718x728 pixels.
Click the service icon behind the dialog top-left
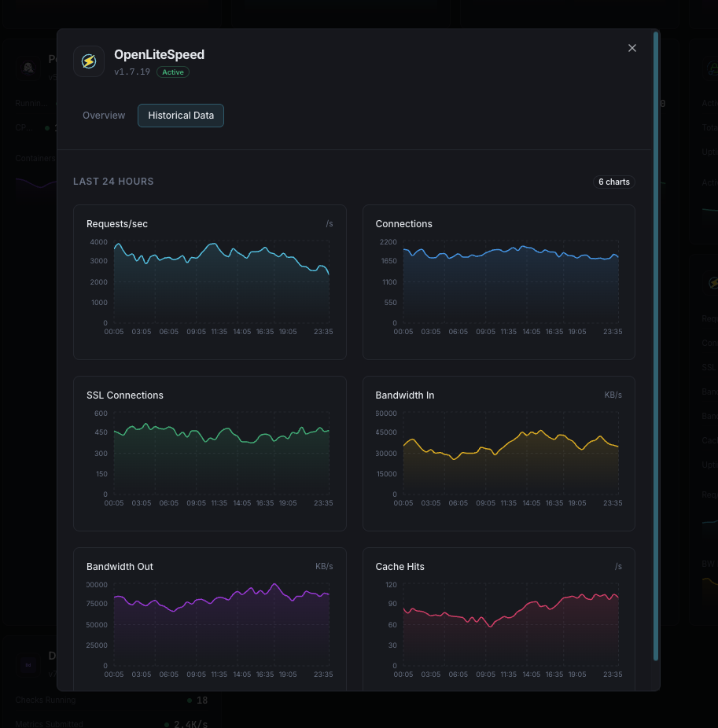pos(28,67)
